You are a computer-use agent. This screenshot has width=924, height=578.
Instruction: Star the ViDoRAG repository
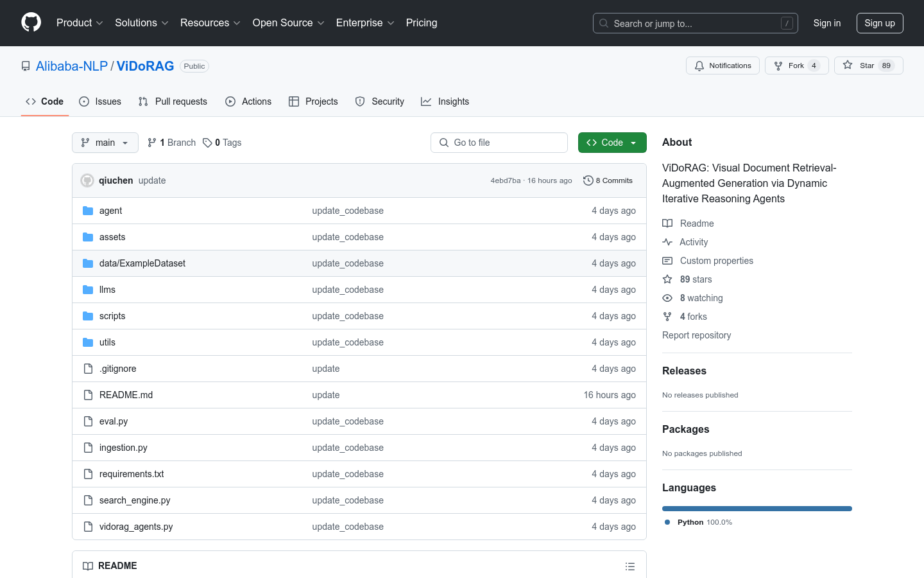click(x=868, y=66)
